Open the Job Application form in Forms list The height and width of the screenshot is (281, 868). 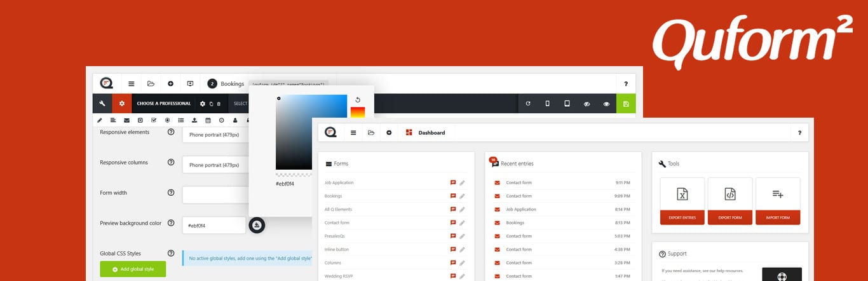coord(339,182)
